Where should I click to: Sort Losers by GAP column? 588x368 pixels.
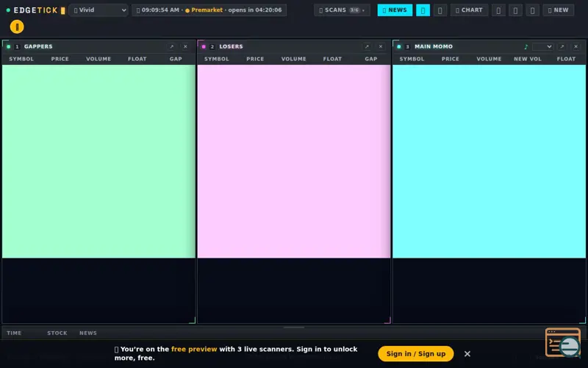(x=371, y=59)
